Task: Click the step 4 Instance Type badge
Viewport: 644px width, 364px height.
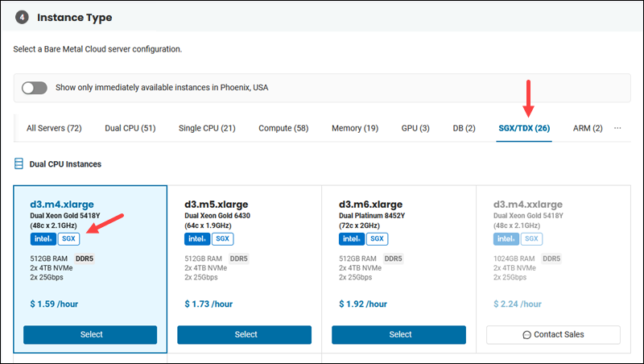Action: click(22, 17)
